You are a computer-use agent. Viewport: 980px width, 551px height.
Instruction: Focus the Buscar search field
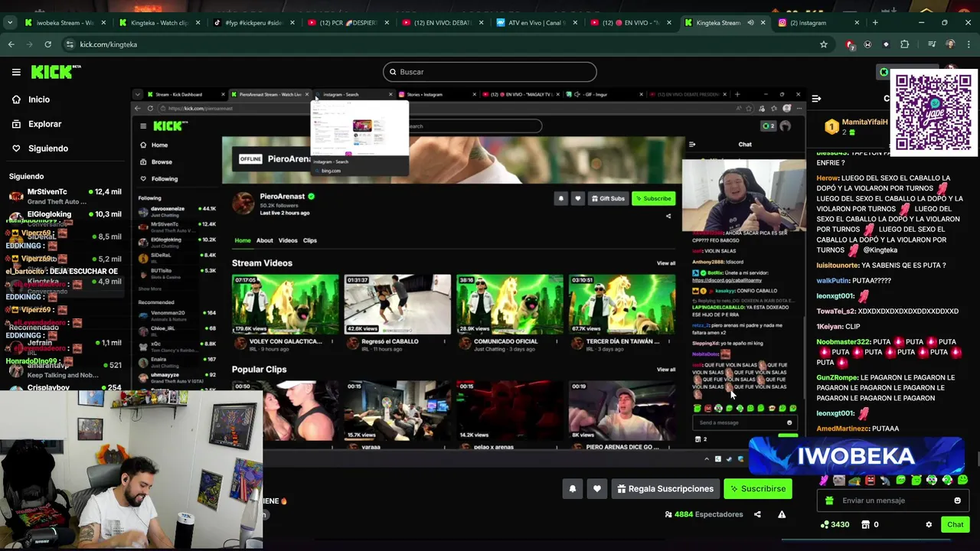(490, 72)
